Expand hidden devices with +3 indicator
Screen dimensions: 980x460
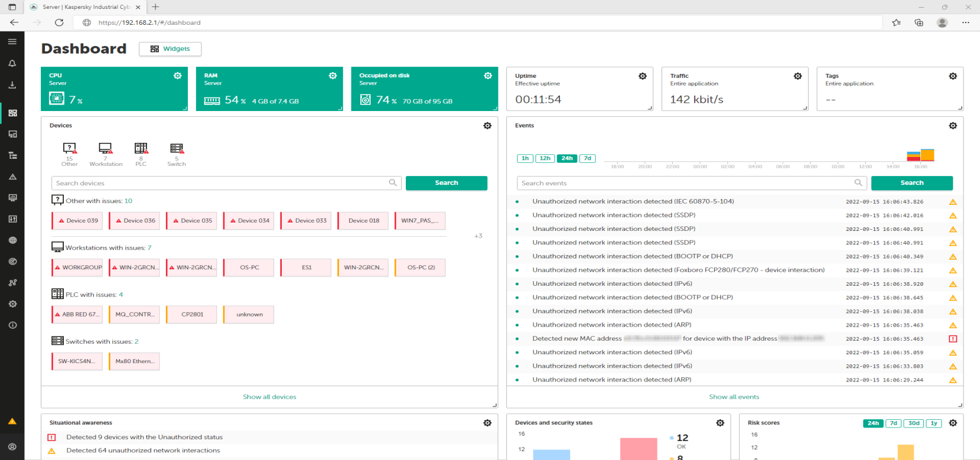tap(478, 236)
